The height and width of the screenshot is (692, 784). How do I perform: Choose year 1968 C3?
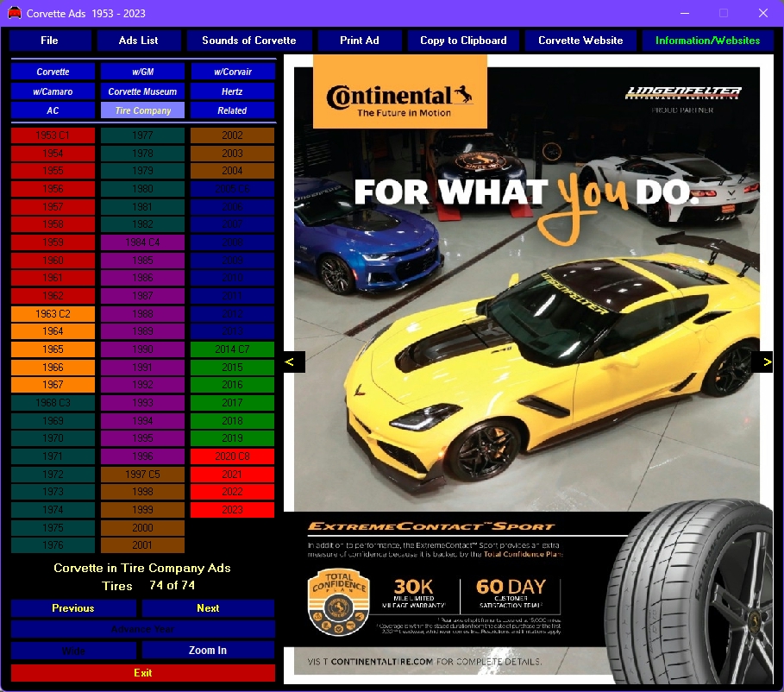point(53,403)
